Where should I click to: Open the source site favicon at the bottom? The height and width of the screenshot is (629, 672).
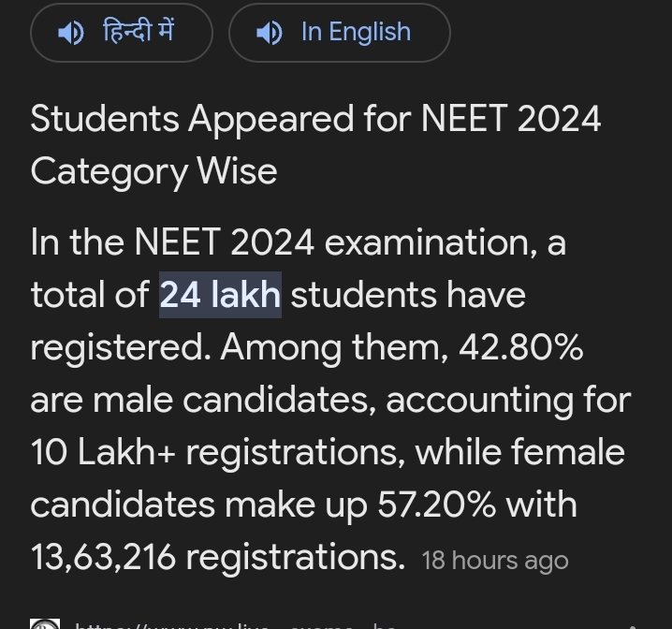pos(44,623)
